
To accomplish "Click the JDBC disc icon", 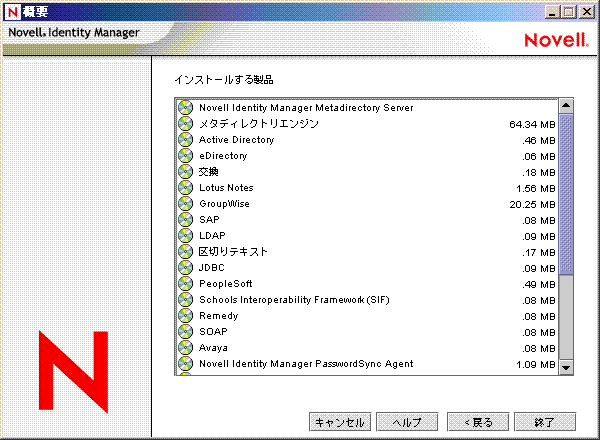I will [x=186, y=268].
